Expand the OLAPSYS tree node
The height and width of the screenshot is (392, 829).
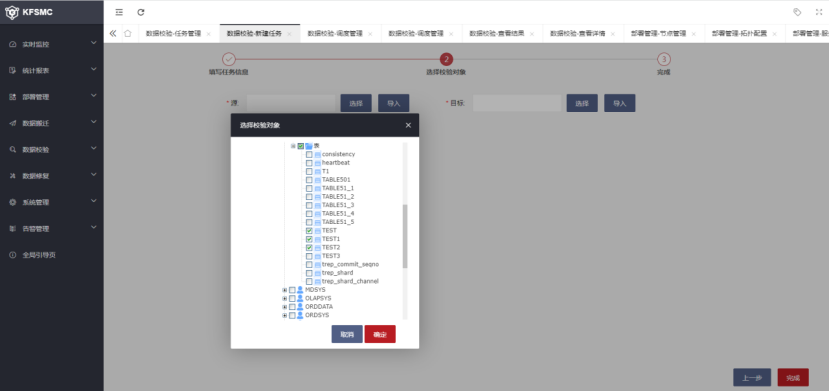(284, 298)
